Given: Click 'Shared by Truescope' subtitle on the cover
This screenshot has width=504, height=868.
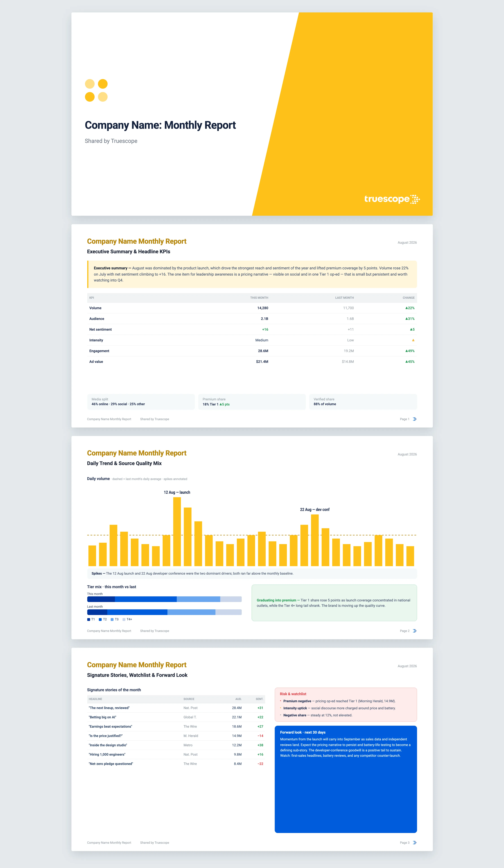Looking at the screenshot, I should coord(111,141).
